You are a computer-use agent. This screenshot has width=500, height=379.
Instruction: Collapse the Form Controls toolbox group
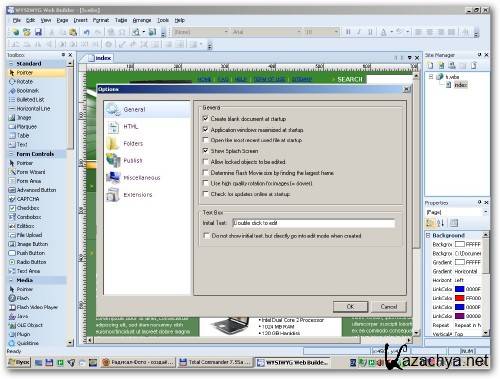point(11,154)
